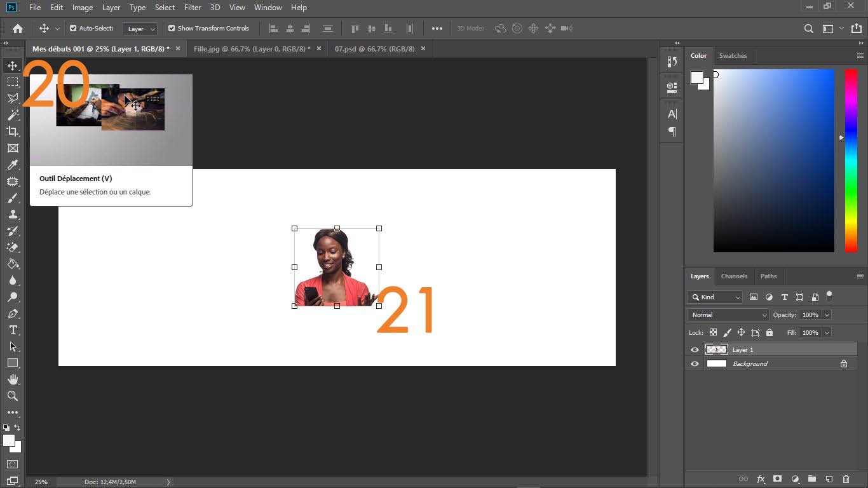Select the Rectangular Marquee tool
Screen dimensions: 868x488
coord(13,82)
